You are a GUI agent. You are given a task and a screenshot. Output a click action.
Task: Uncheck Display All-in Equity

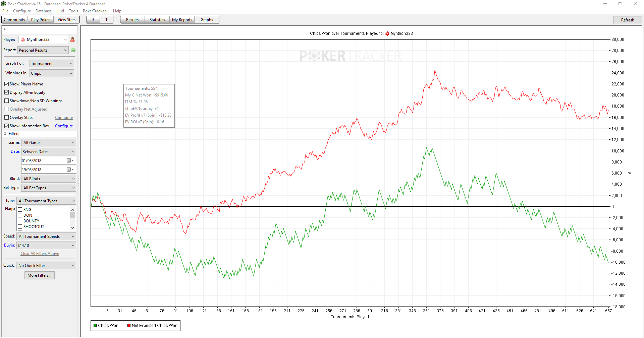click(x=6, y=92)
